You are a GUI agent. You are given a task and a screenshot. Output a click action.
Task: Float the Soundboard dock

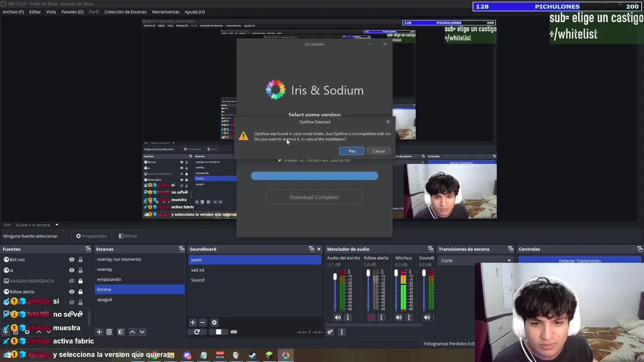[311, 249]
